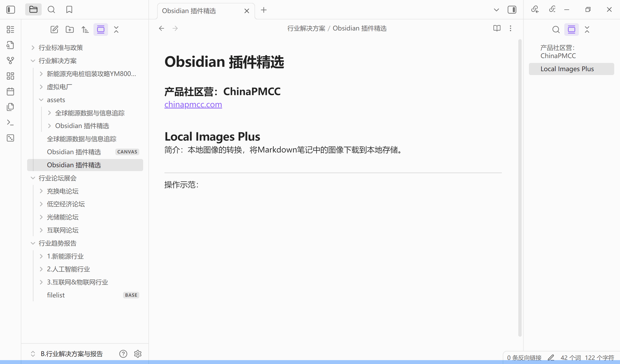
Task: Open the command palette icon
Action: [10, 122]
